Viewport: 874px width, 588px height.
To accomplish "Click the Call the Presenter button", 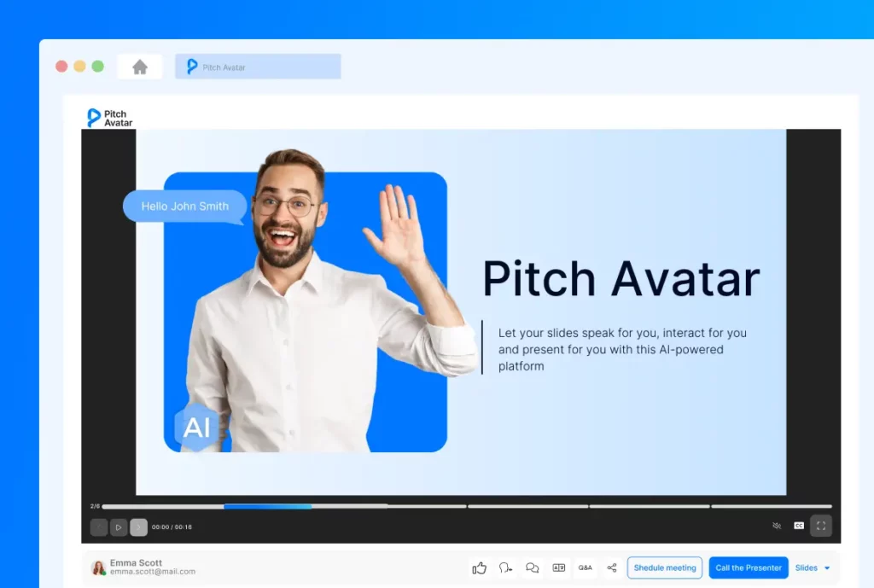I will coord(749,568).
